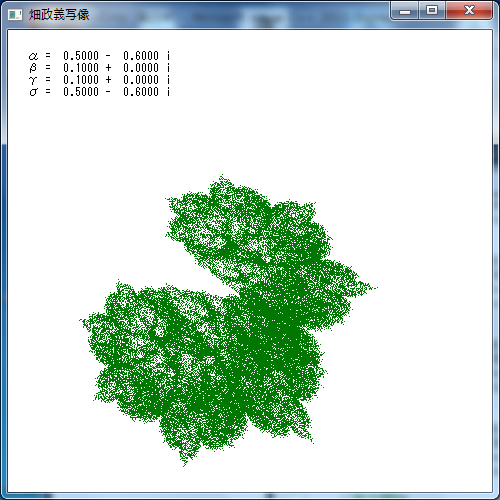Image resolution: width=500 pixels, height=500 pixels.
Task: Select β real part value 0.1000
Action: tap(81, 68)
